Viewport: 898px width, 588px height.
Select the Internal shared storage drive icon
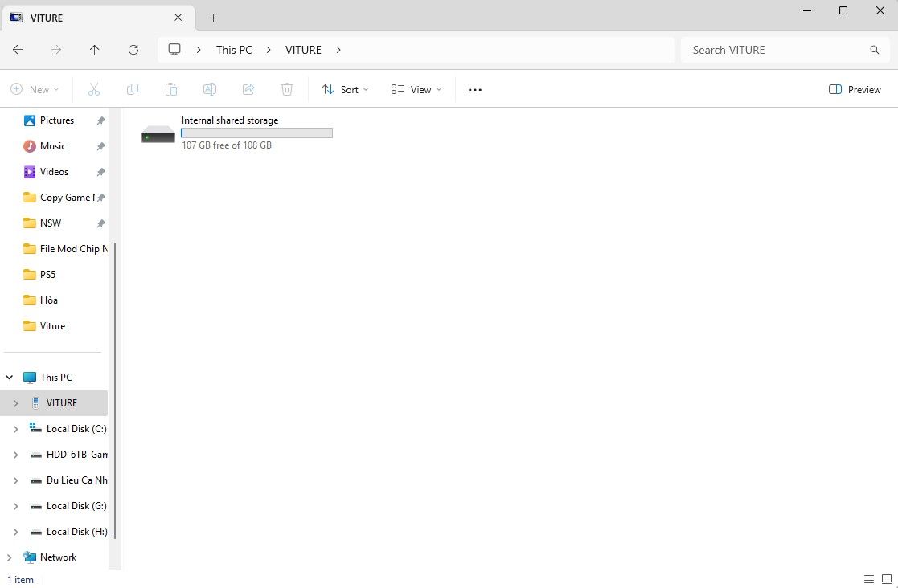click(x=158, y=134)
